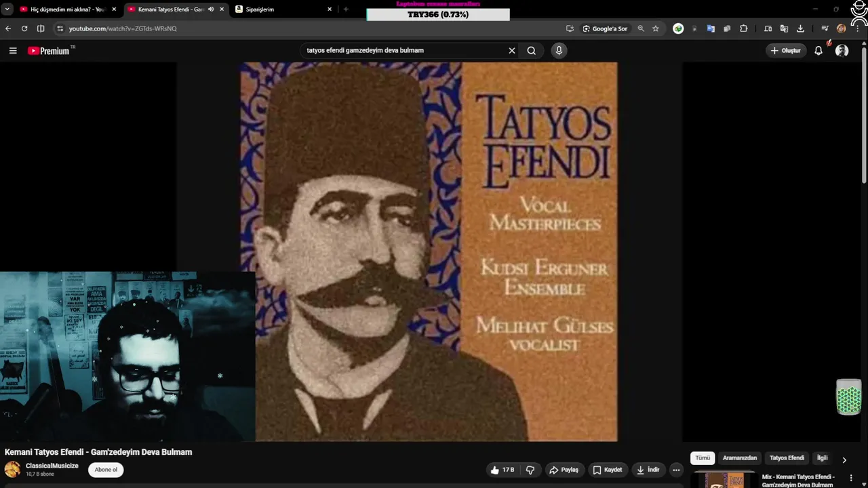
Task: Click the Tatyos Efendi video player
Action: [429, 251]
